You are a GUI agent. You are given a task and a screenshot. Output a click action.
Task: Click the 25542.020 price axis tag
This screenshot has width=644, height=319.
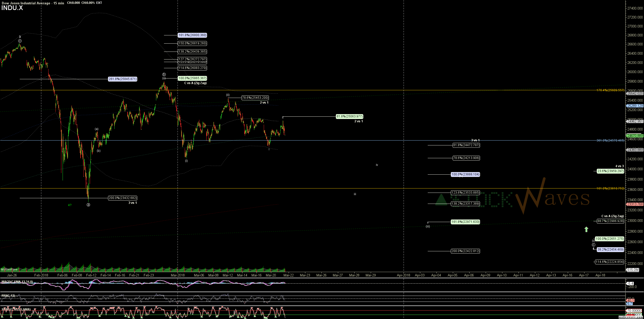(x=635, y=94)
